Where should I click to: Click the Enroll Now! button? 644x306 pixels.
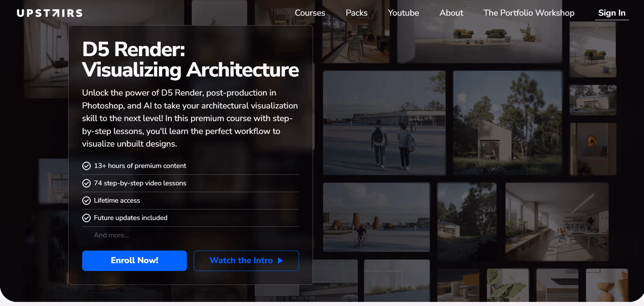(135, 261)
